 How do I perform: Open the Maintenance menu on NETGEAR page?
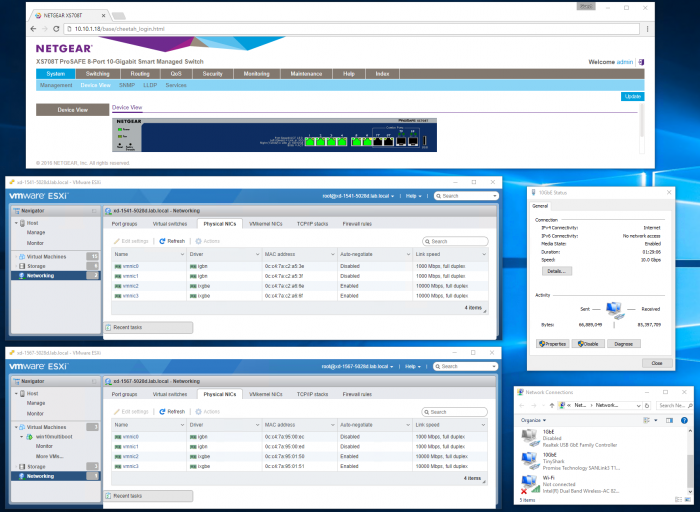(x=306, y=74)
